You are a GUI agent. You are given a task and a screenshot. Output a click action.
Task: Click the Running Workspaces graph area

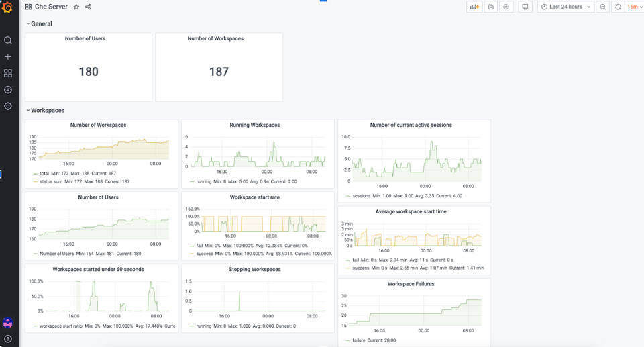(258, 151)
